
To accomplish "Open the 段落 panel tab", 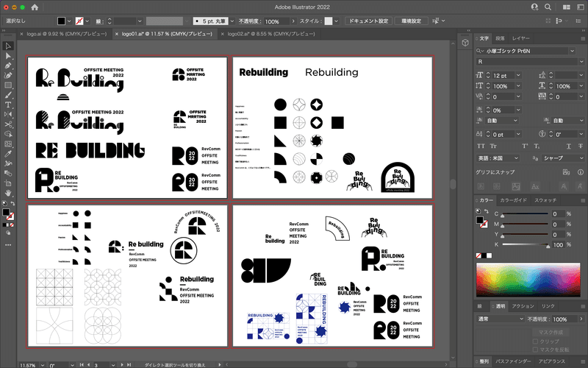I will click(500, 38).
